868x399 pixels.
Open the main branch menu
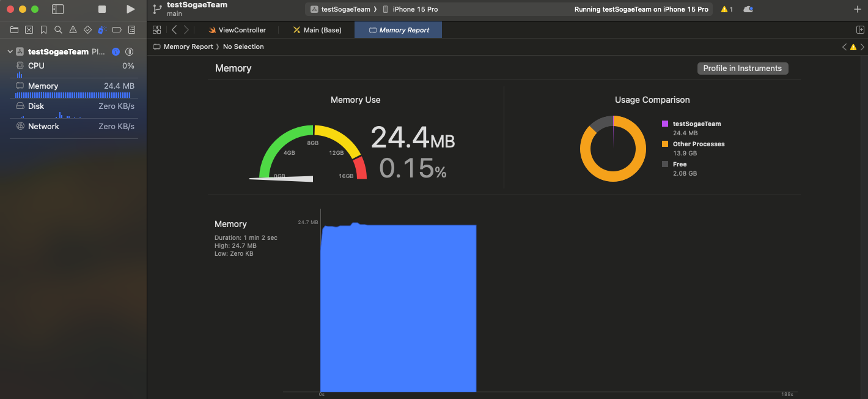pyautogui.click(x=174, y=14)
